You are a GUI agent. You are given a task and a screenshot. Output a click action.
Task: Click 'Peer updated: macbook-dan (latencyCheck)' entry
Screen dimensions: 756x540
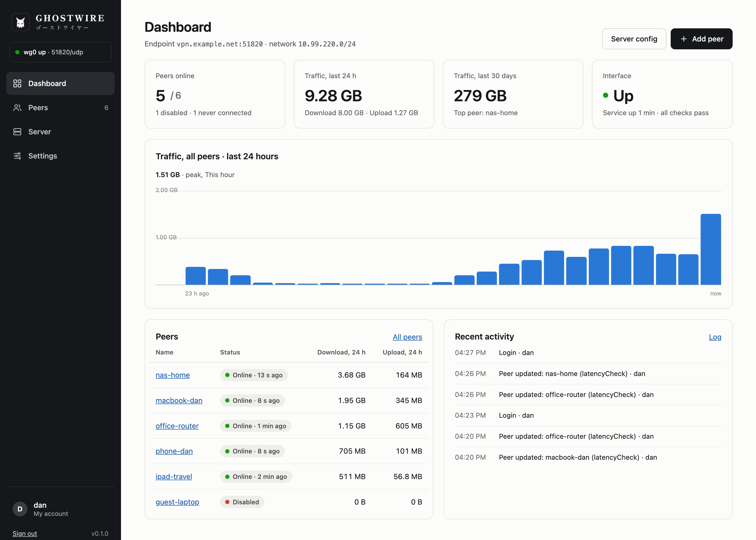588,457
